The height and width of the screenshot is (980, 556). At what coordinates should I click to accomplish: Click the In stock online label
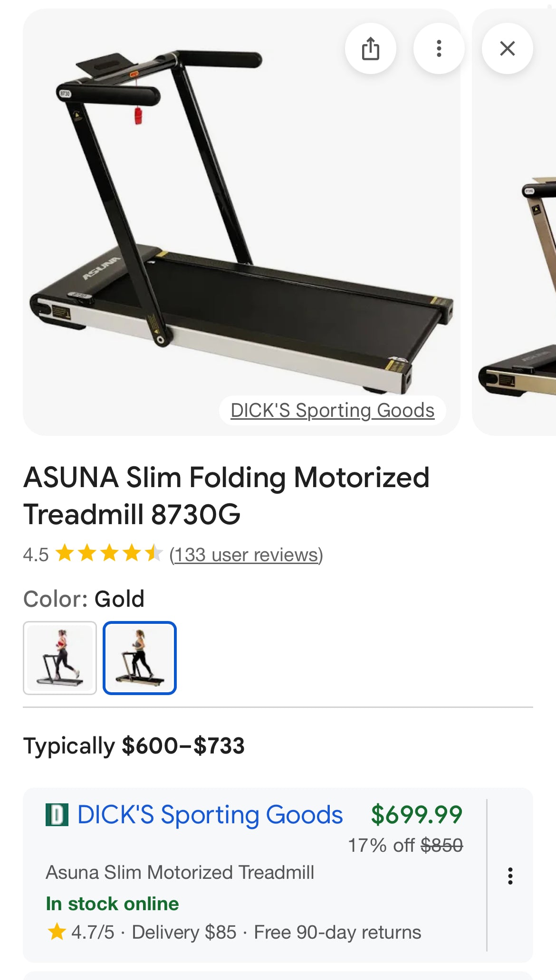coord(112,904)
